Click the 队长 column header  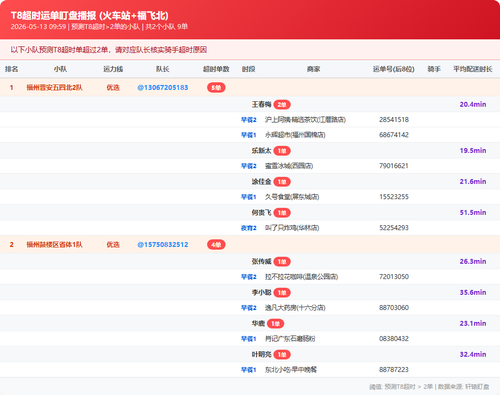tap(163, 69)
